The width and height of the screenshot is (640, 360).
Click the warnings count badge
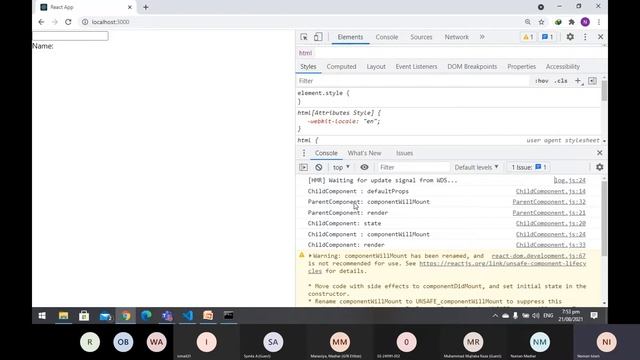528,37
